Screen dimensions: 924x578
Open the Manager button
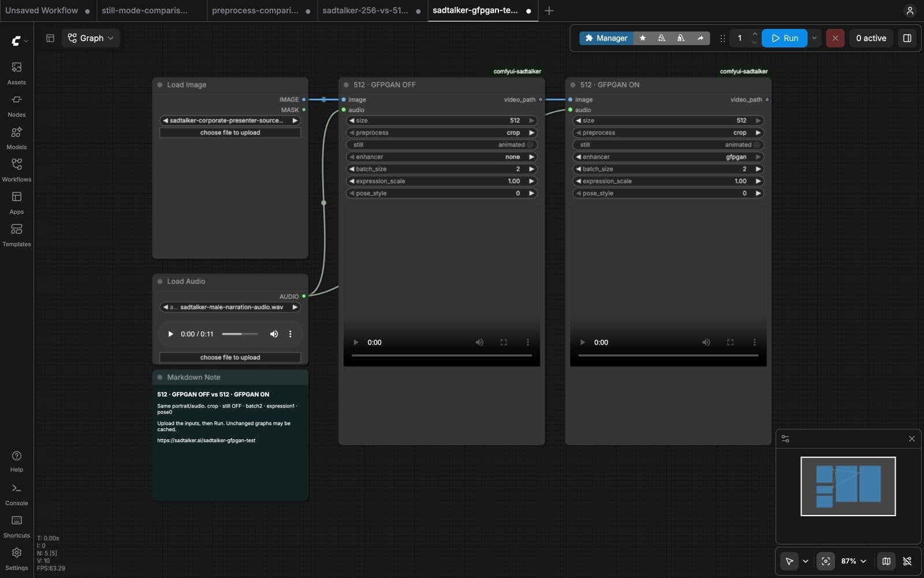coord(606,38)
